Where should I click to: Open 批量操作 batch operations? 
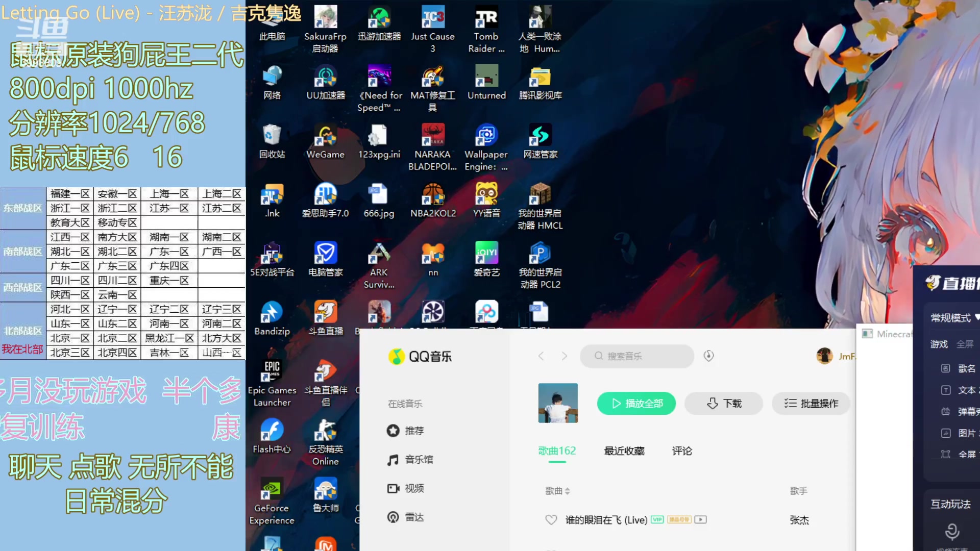click(811, 404)
